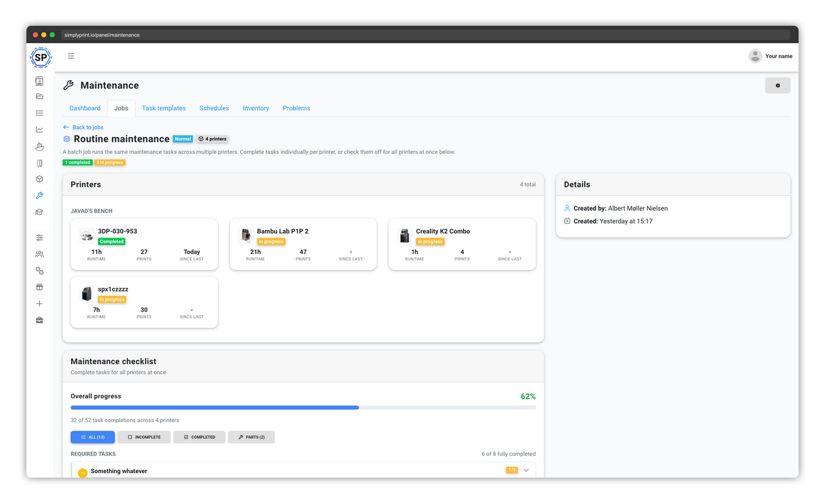
Task: Open the Creality K2 Combo card title
Action: (x=443, y=231)
